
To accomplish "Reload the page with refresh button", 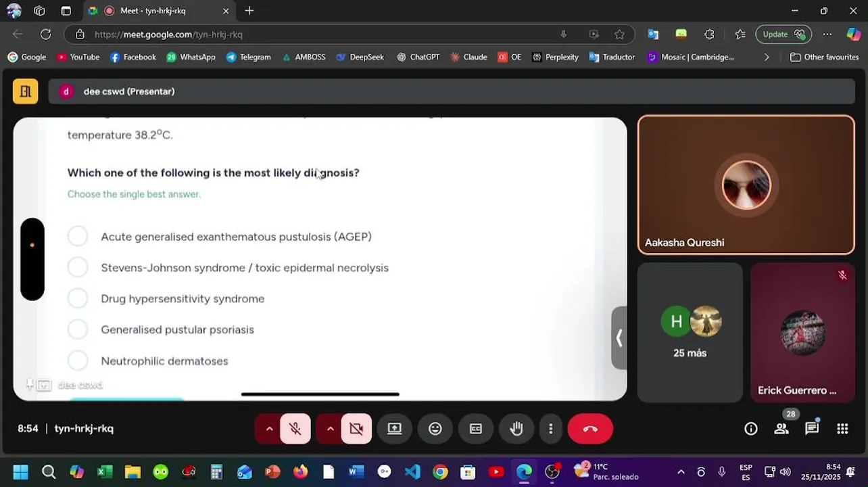I will pos(45,34).
